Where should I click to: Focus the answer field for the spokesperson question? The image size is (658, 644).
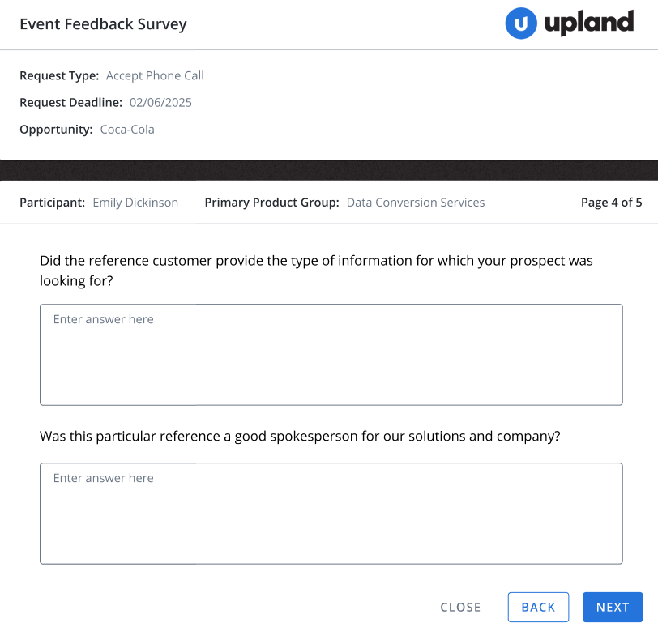pyautogui.click(x=331, y=513)
